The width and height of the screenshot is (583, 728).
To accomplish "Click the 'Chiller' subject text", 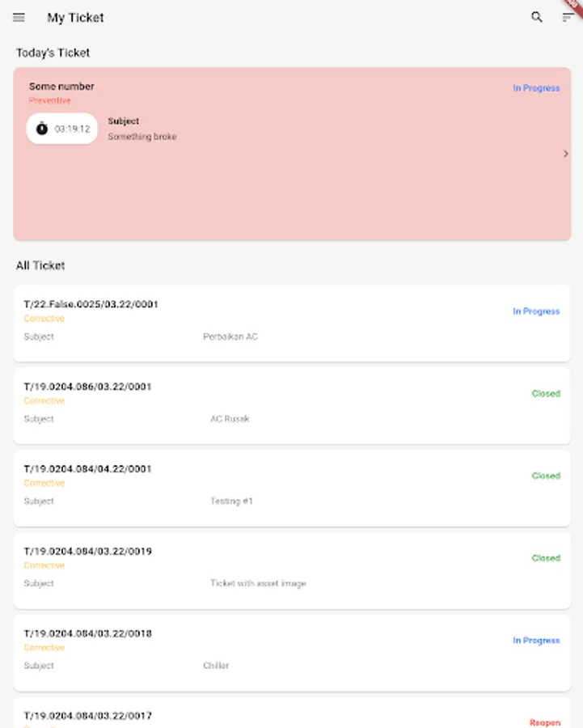I will coord(216,666).
